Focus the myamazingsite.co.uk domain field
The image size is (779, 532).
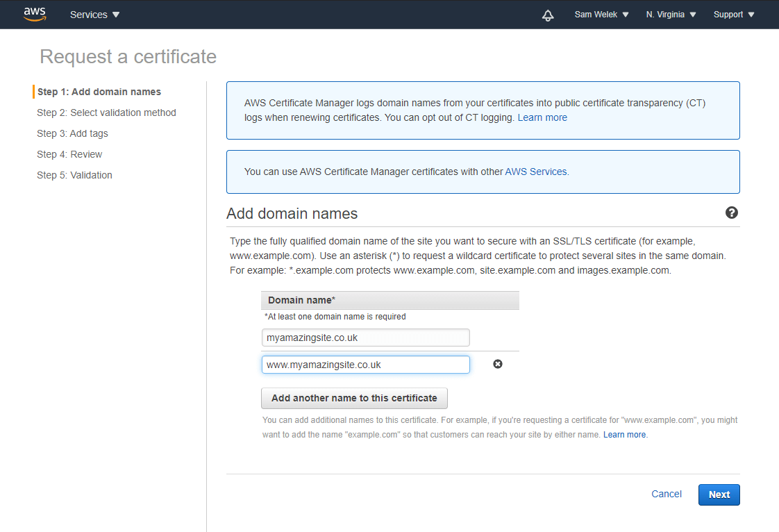pos(366,338)
